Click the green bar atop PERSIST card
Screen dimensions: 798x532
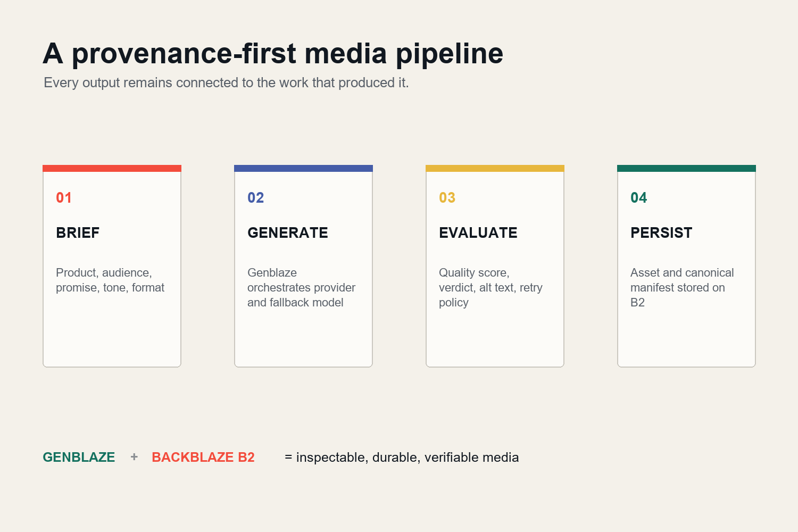click(686, 168)
